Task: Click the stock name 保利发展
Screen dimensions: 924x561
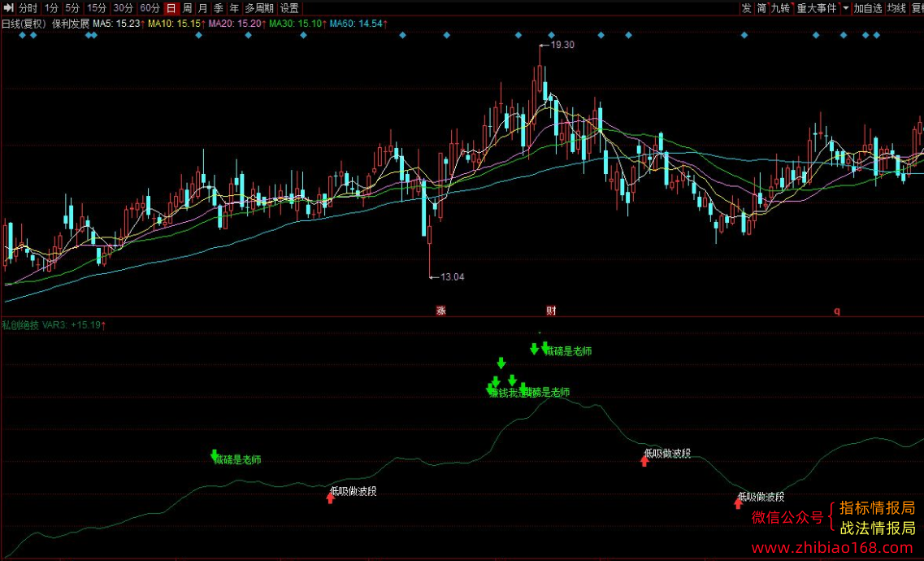Action: point(71,24)
